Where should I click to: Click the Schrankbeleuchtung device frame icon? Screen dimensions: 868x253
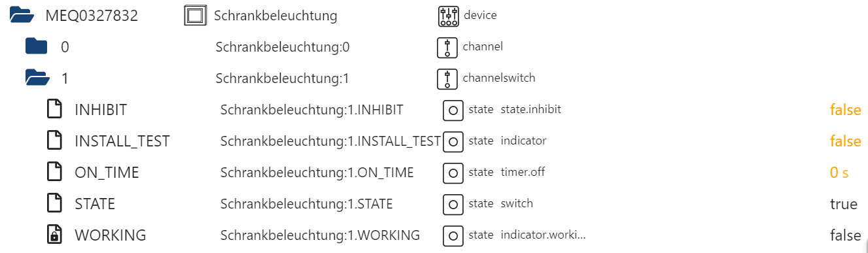(x=196, y=16)
